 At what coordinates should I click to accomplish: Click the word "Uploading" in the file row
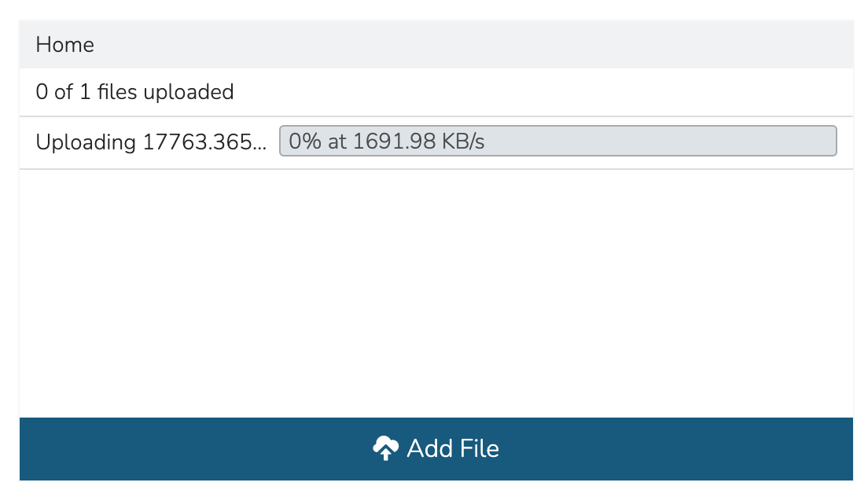(86, 142)
